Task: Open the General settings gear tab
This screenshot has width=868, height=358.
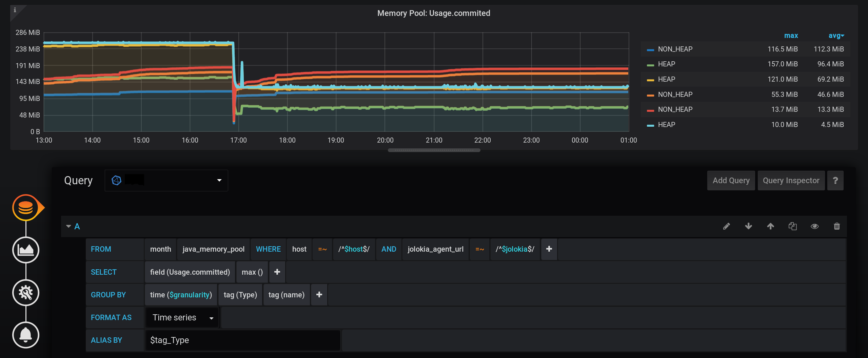Action: tap(26, 292)
